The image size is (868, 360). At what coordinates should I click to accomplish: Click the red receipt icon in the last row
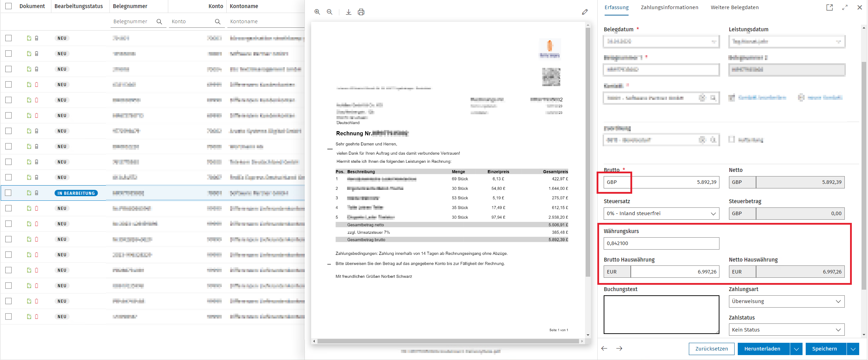(x=37, y=316)
